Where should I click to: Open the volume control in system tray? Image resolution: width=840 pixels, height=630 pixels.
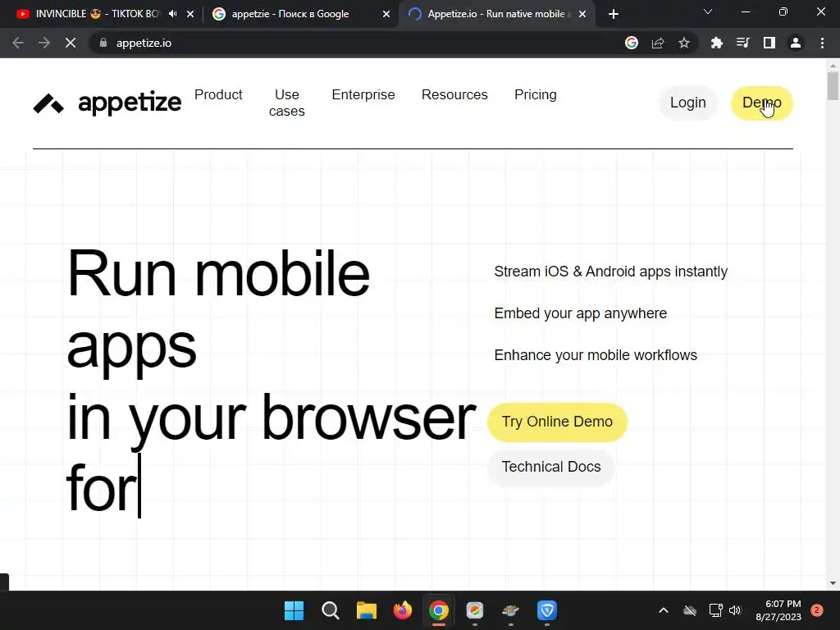[735, 610]
